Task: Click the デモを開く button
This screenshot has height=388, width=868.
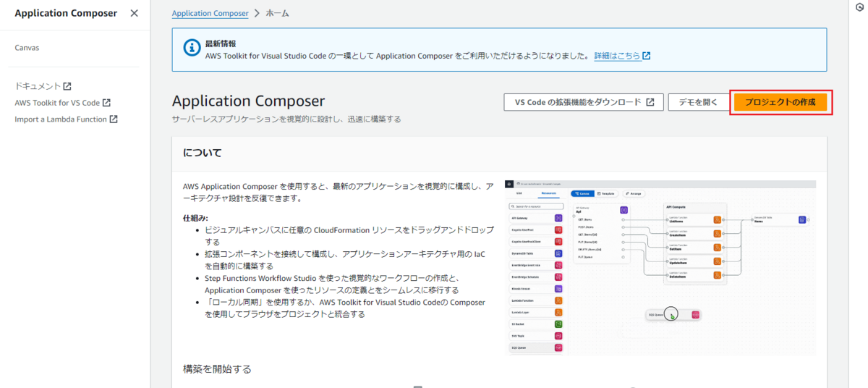Action: (x=698, y=103)
